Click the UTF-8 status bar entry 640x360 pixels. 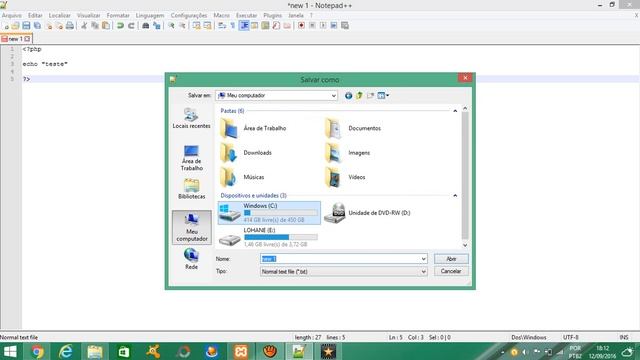tap(571, 338)
